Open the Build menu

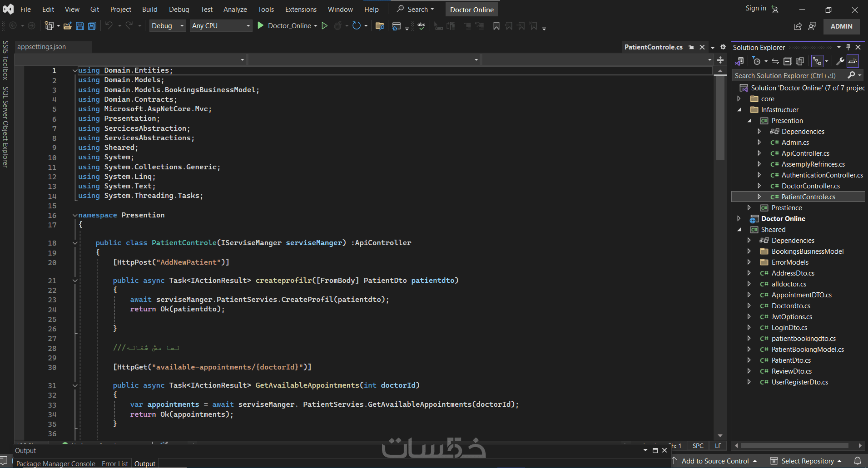click(149, 10)
